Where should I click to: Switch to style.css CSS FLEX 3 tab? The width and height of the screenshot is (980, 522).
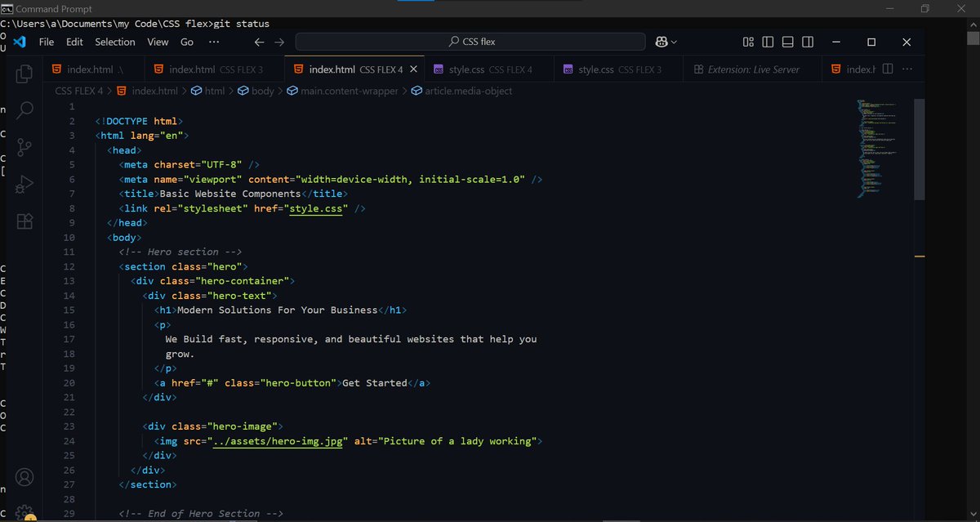coord(618,69)
